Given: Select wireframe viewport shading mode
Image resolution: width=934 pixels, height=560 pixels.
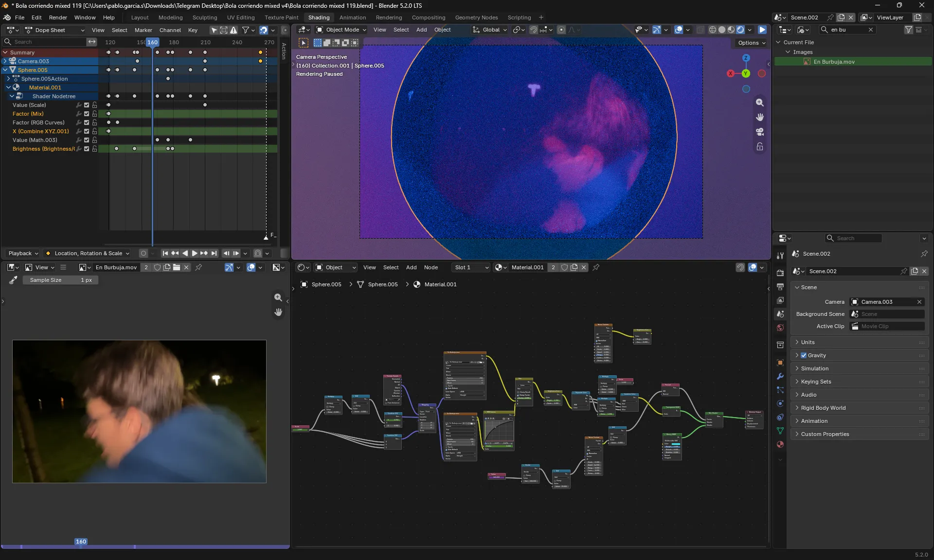Looking at the screenshot, I should (713, 30).
